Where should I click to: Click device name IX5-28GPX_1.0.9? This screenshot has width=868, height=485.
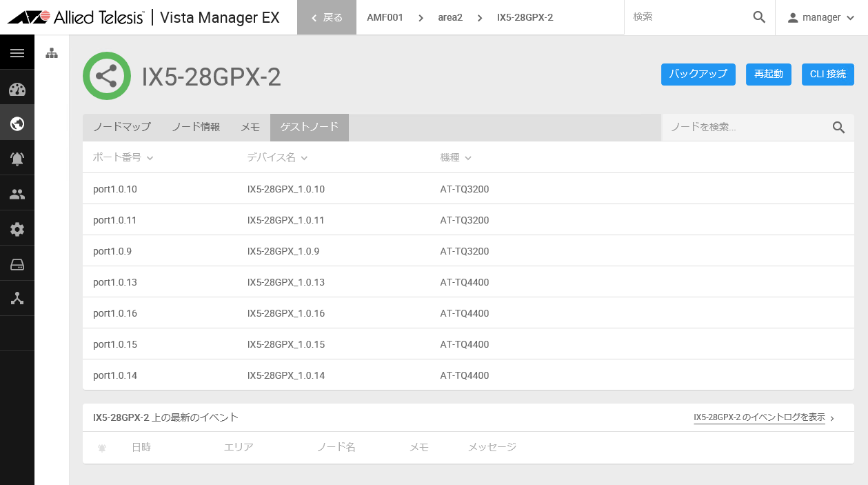[x=283, y=251]
